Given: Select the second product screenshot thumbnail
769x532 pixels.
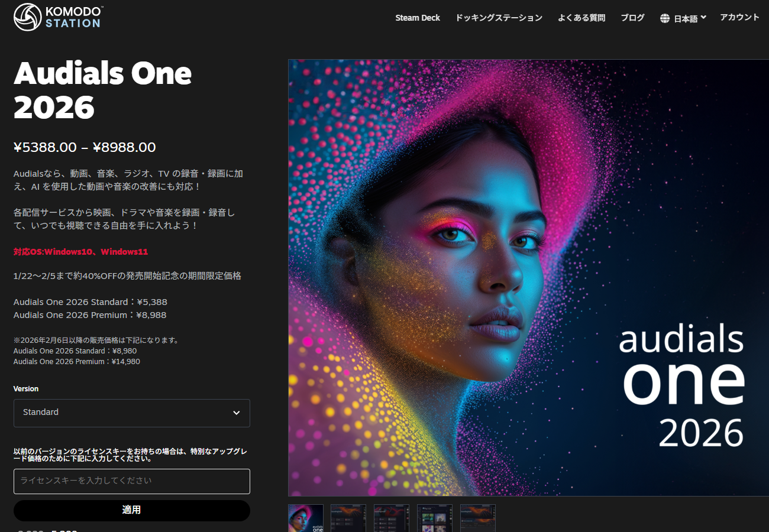Looking at the screenshot, I should coord(348,518).
